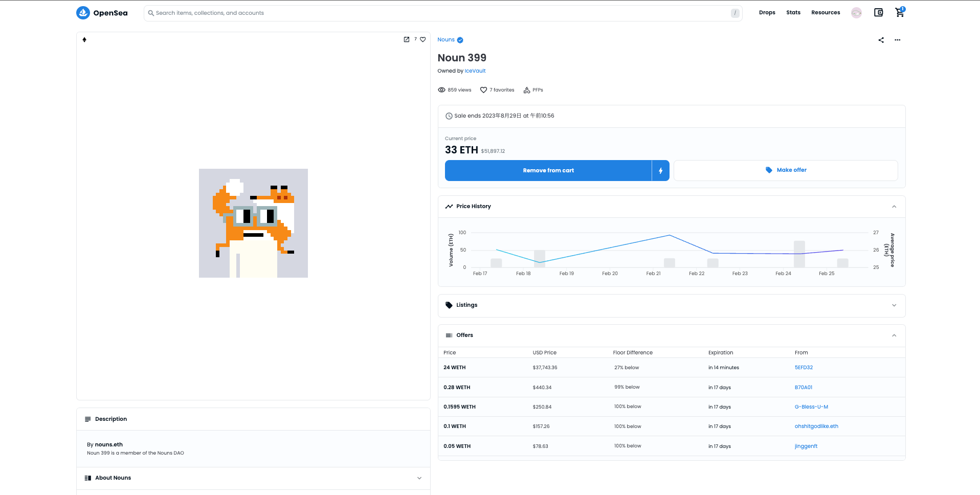This screenshot has width=980, height=495.
Task: Open NFT image in new window icon
Action: (x=407, y=39)
